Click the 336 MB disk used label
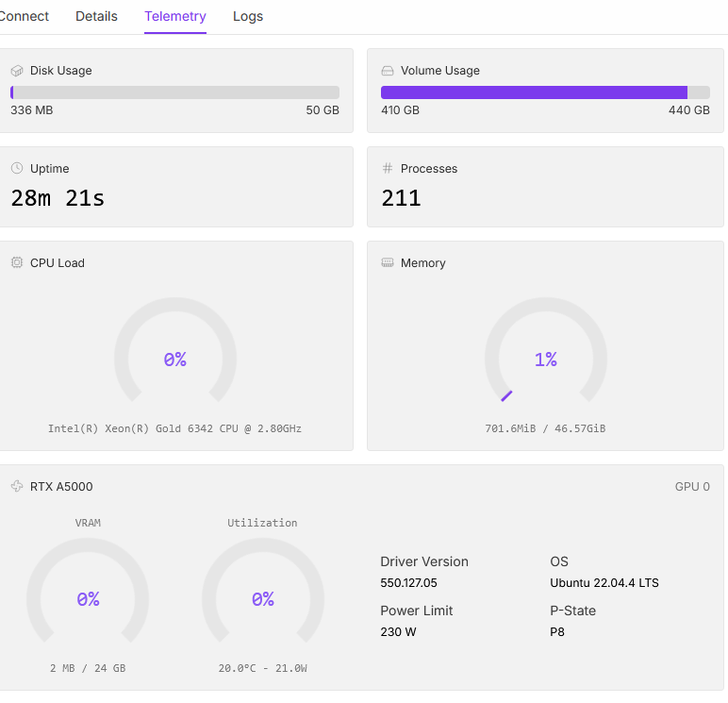 (x=31, y=110)
